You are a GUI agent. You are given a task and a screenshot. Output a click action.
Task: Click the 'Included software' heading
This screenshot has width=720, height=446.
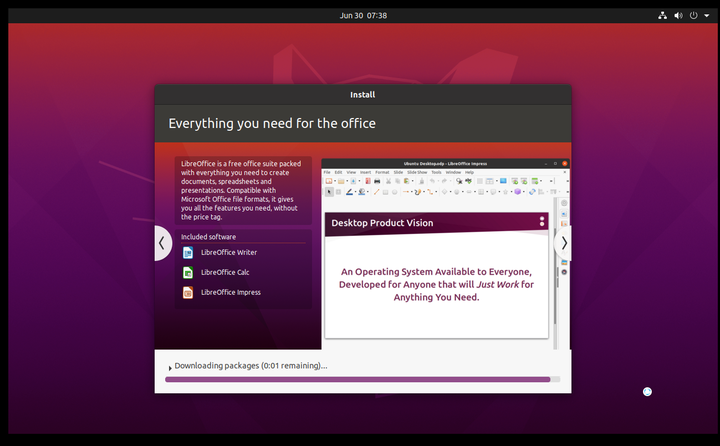coord(208,237)
